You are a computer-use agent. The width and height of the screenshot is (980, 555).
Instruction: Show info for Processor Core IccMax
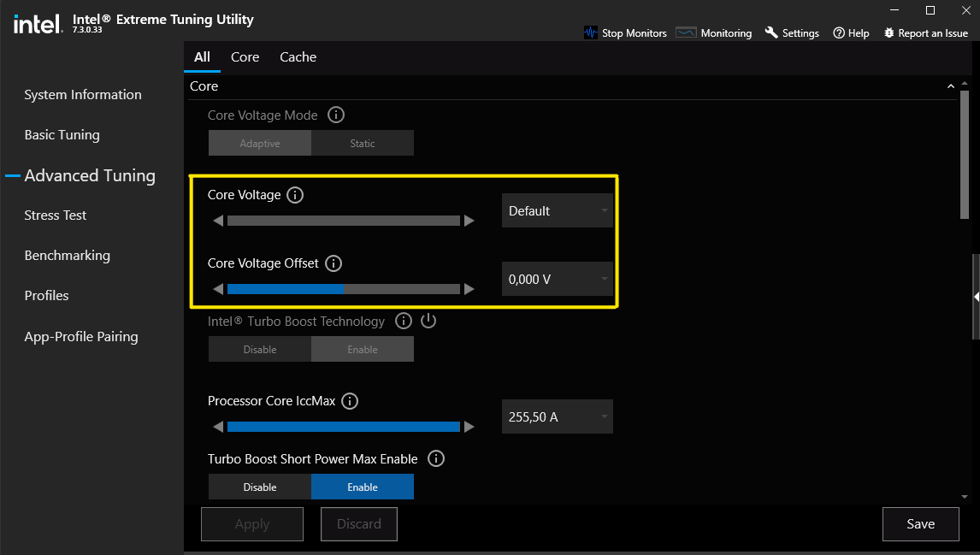350,400
